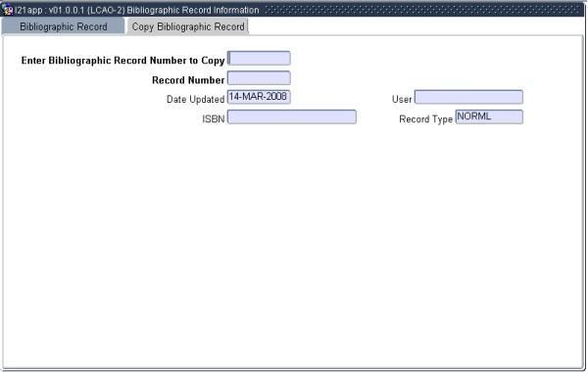Image resolution: width=588 pixels, height=372 pixels.
Task: Click the Date Updated field showing 14-MAR-2008
Action: (x=259, y=97)
